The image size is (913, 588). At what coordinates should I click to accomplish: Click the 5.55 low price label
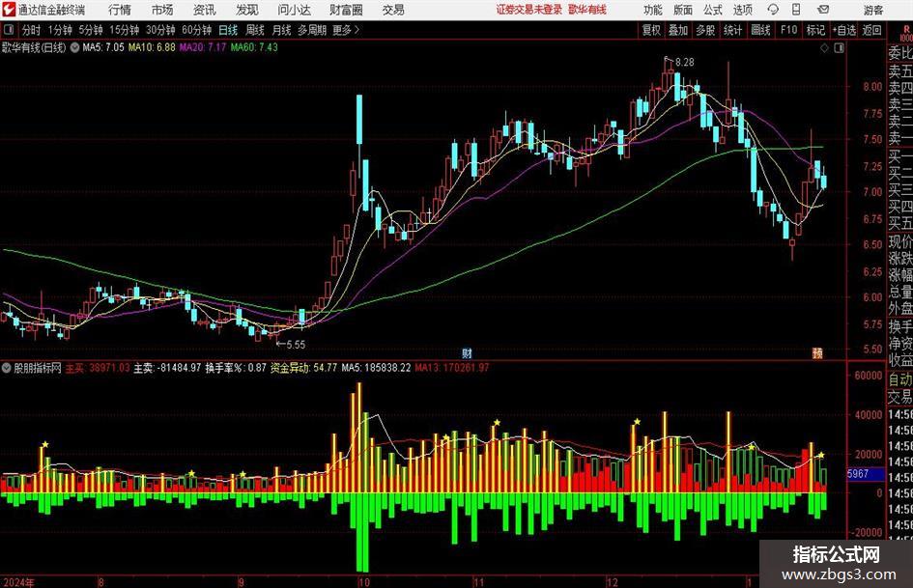coord(296,345)
